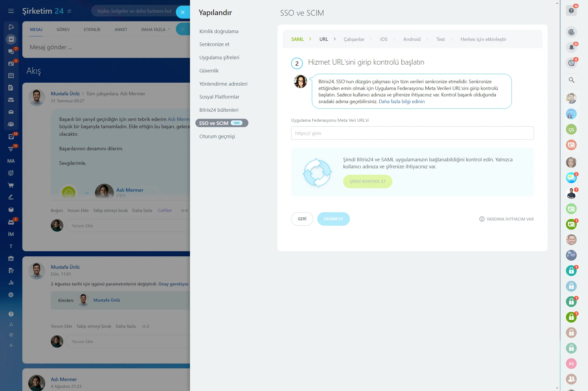Open the notifications bell icon
Screen dimensions: 588x391
click(571, 47)
